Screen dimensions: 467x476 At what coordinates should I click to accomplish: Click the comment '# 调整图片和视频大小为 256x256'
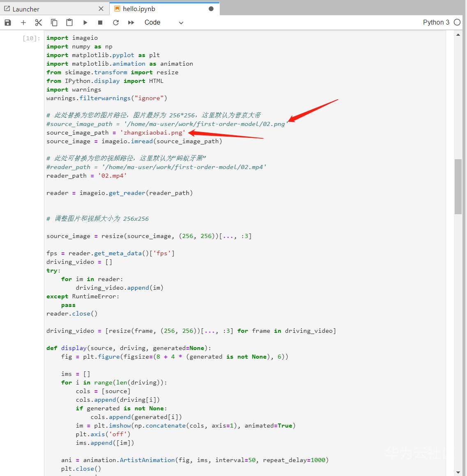[x=97, y=219]
